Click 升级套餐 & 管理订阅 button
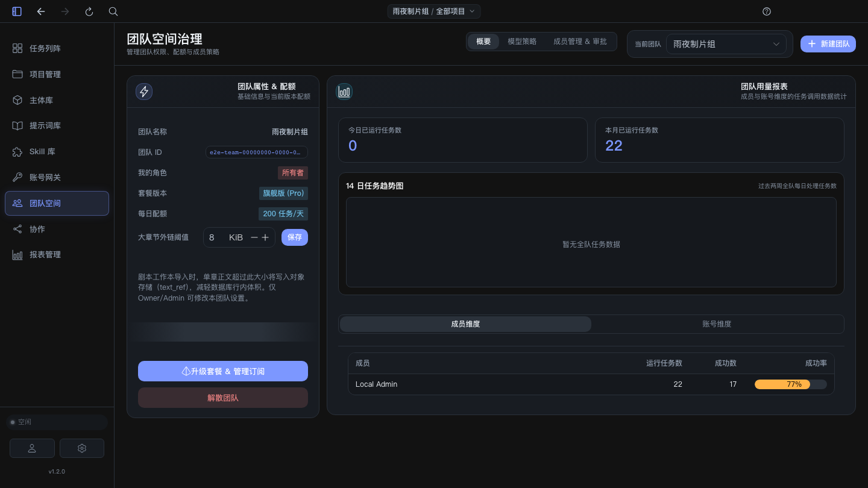The height and width of the screenshot is (488, 868). tap(223, 371)
